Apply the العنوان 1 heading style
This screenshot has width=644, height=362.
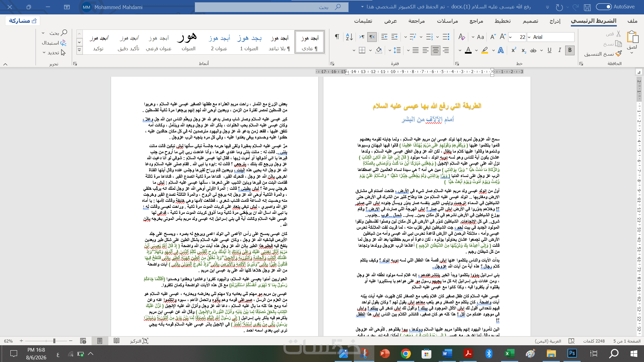tap(249, 42)
